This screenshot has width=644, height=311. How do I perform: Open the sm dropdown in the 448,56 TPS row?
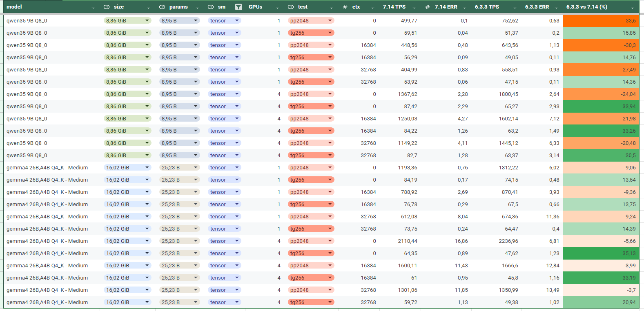[224, 45]
